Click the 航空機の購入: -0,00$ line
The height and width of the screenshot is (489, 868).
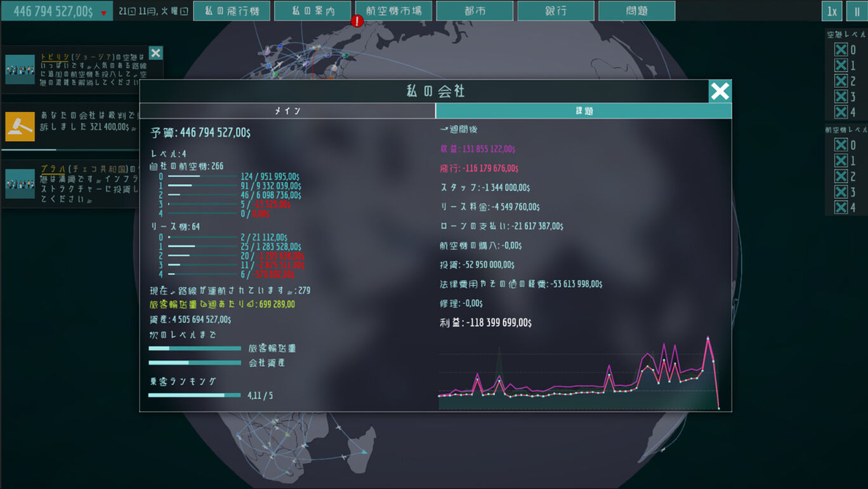click(481, 245)
